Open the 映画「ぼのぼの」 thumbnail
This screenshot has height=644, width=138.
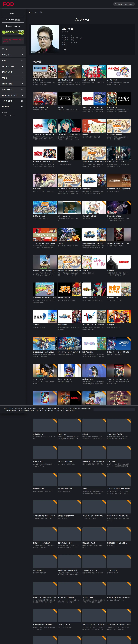point(94,343)
